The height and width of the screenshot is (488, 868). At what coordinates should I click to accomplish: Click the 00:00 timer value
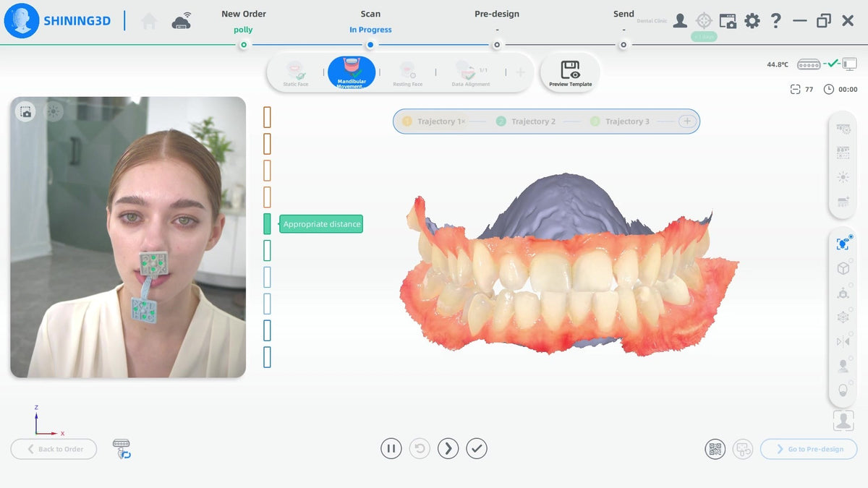pos(848,90)
